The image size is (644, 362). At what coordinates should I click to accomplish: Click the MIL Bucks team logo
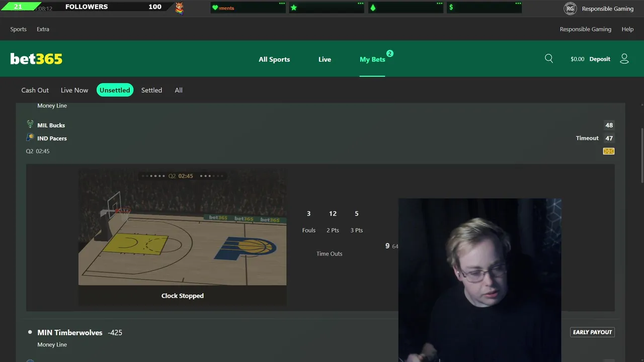point(30,125)
